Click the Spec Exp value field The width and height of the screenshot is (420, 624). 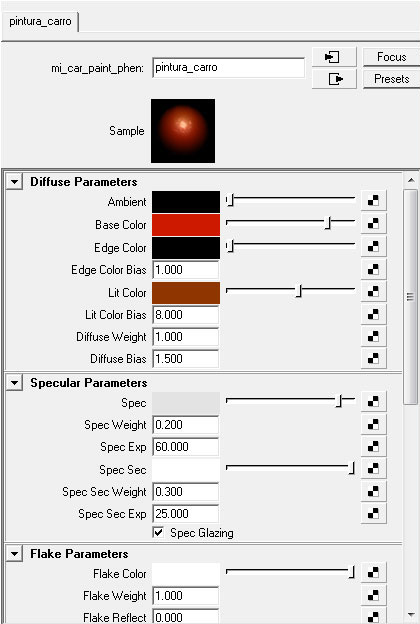click(x=186, y=447)
